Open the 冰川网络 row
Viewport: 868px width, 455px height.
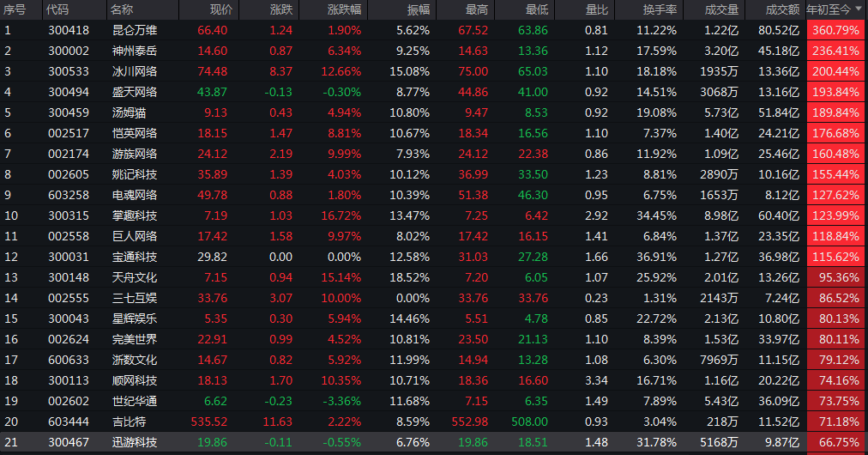tap(434, 71)
